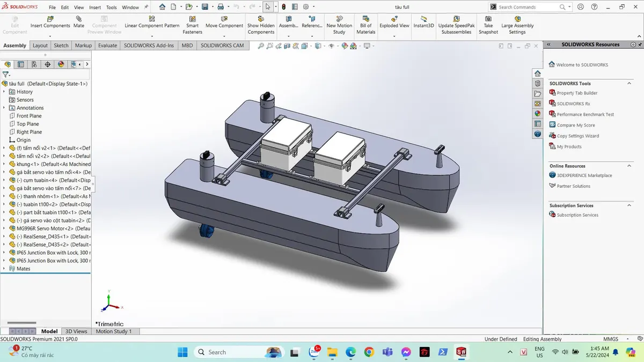
Task: Click Take Snapshot icon
Action: point(488,25)
